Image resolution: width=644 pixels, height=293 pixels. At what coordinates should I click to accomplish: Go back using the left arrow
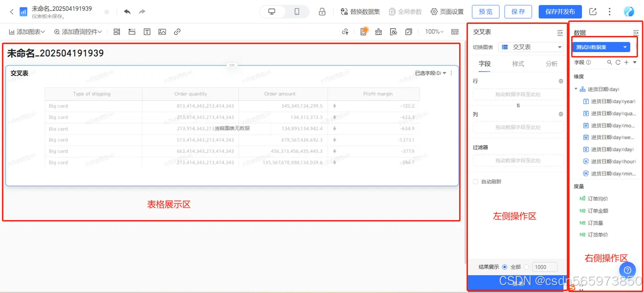[x=11, y=12]
